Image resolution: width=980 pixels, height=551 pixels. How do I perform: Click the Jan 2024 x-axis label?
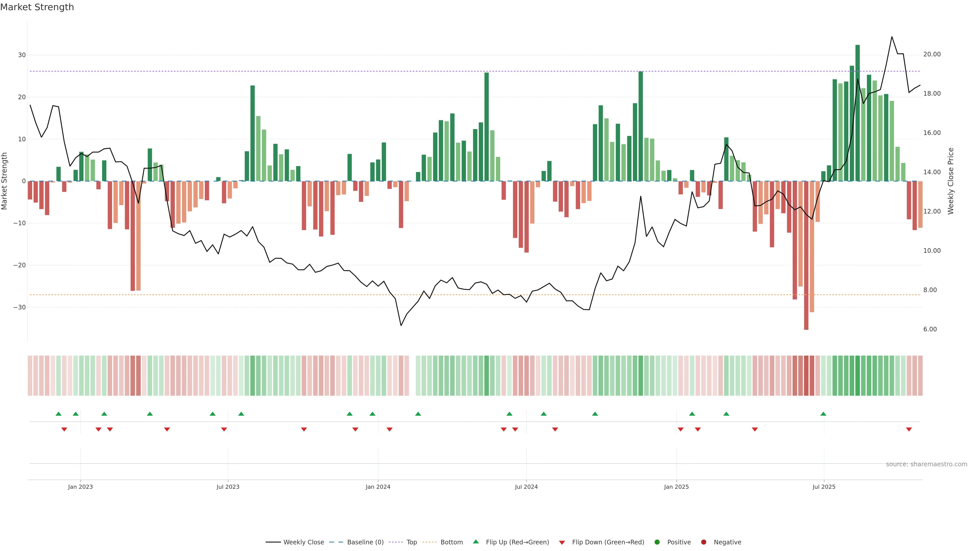(378, 487)
